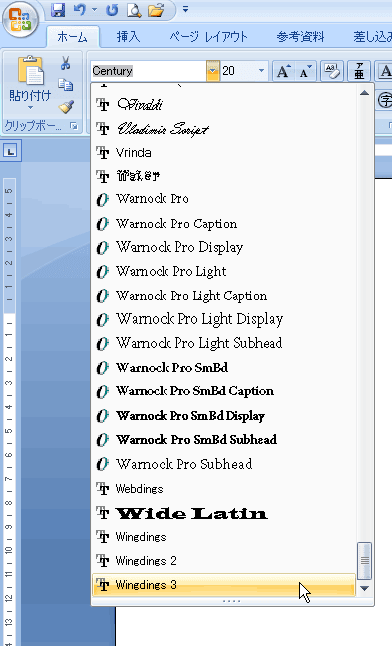
Task: Choose the Wide Latin font
Action: (224, 513)
